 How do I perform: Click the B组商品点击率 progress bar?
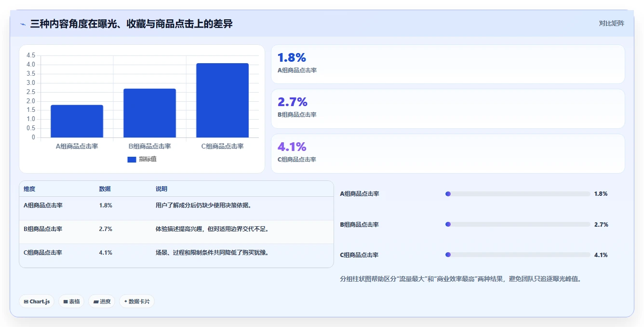tap(518, 224)
